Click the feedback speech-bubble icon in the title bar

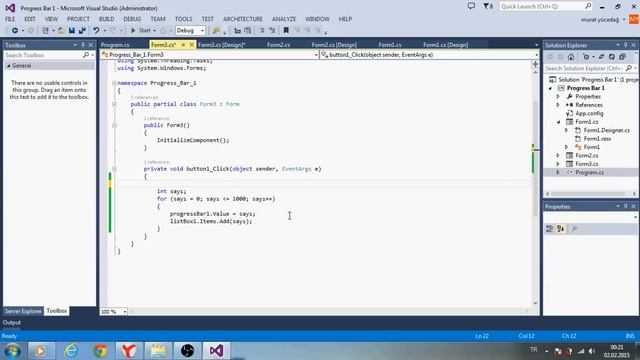tap(471, 6)
